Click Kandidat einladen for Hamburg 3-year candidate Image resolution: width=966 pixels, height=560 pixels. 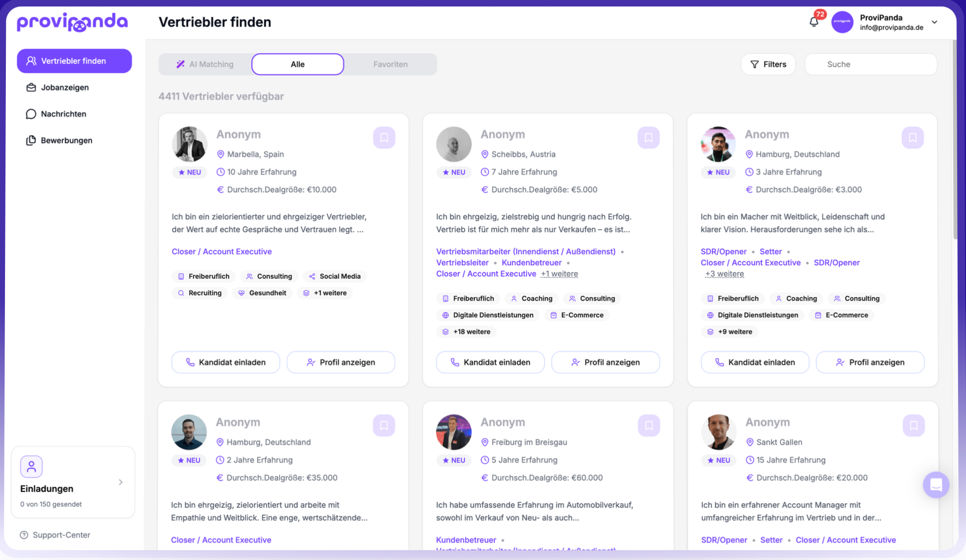tap(755, 362)
